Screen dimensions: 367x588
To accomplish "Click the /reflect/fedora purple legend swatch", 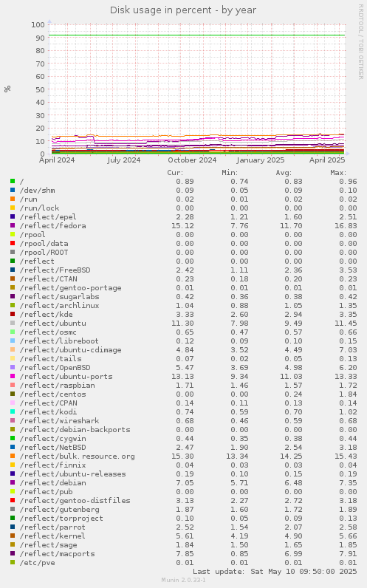I will pyautogui.click(x=13, y=225).
